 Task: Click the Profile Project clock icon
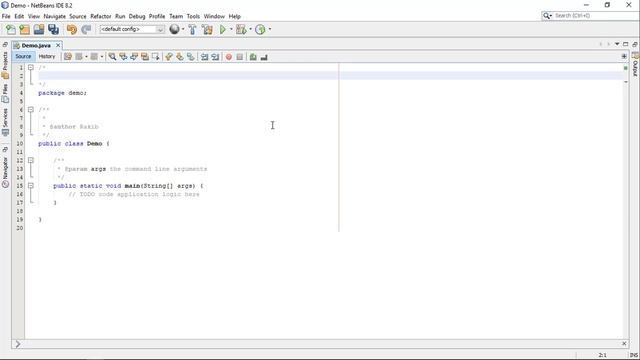click(260, 29)
